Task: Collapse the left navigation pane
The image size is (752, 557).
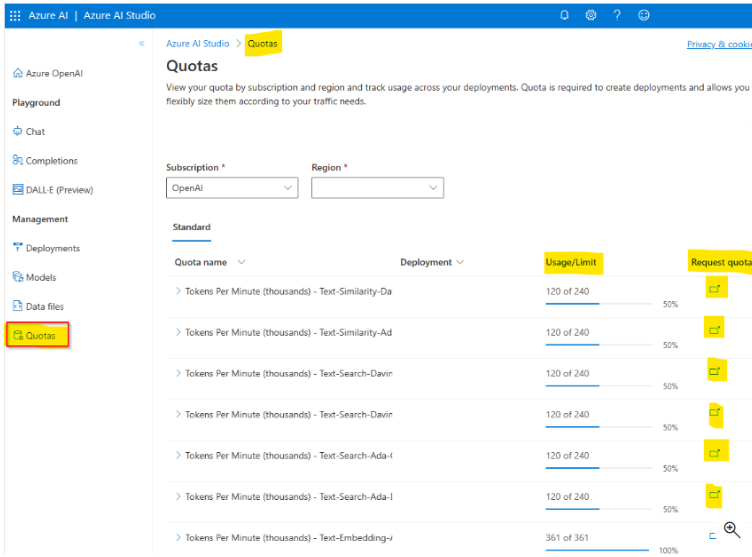Action: [141, 43]
